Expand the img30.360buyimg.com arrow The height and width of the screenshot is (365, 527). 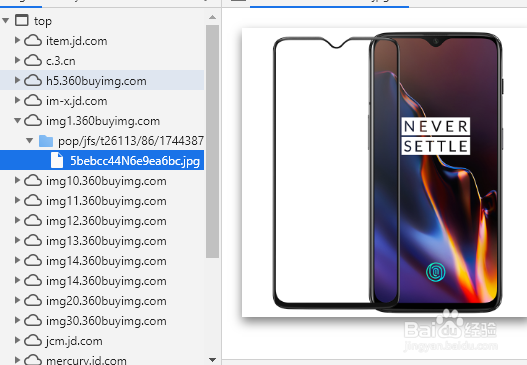pos(17,320)
